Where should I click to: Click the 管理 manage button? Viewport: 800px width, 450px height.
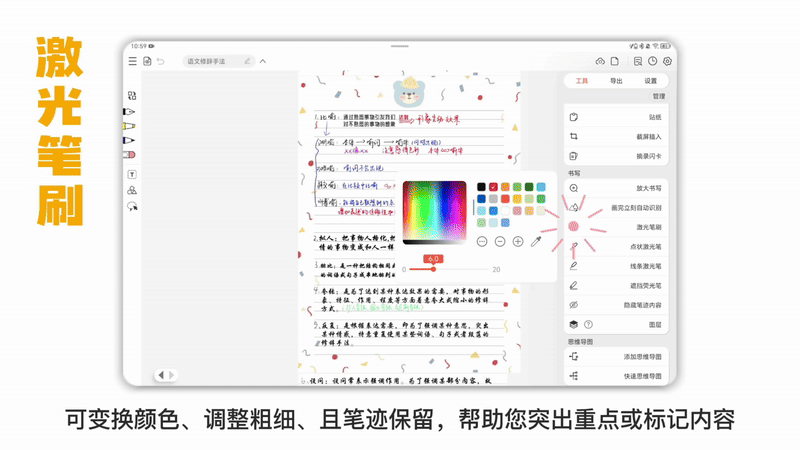point(658,97)
